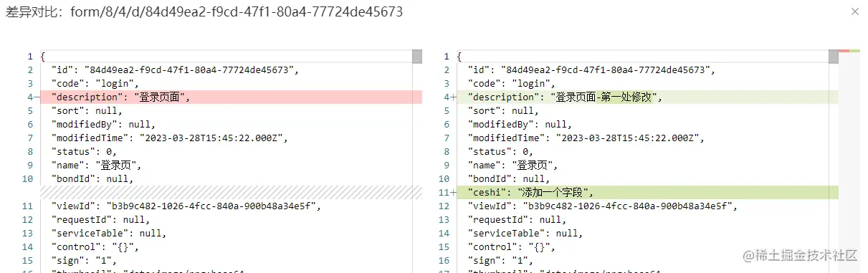The width and height of the screenshot is (868, 273).
Task: Click "sort": null in the left pane
Action: (87, 110)
